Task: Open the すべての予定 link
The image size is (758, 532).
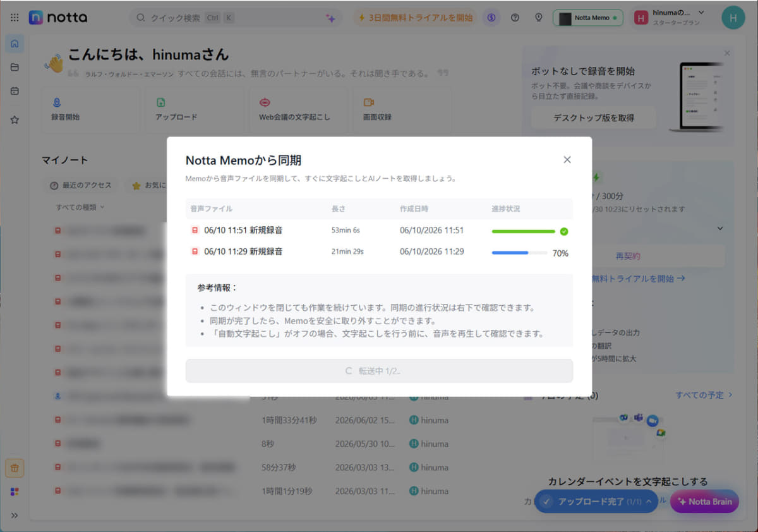Action: tap(704, 395)
